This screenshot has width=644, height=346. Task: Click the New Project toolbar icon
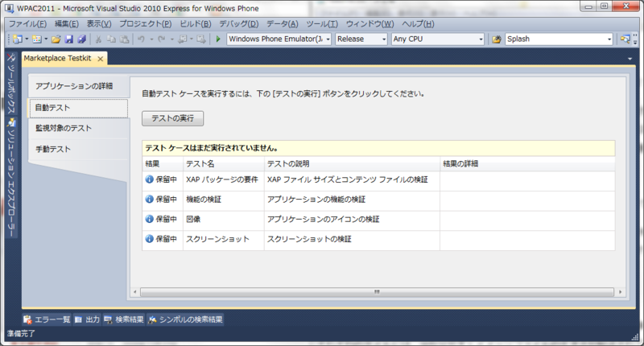coord(17,39)
